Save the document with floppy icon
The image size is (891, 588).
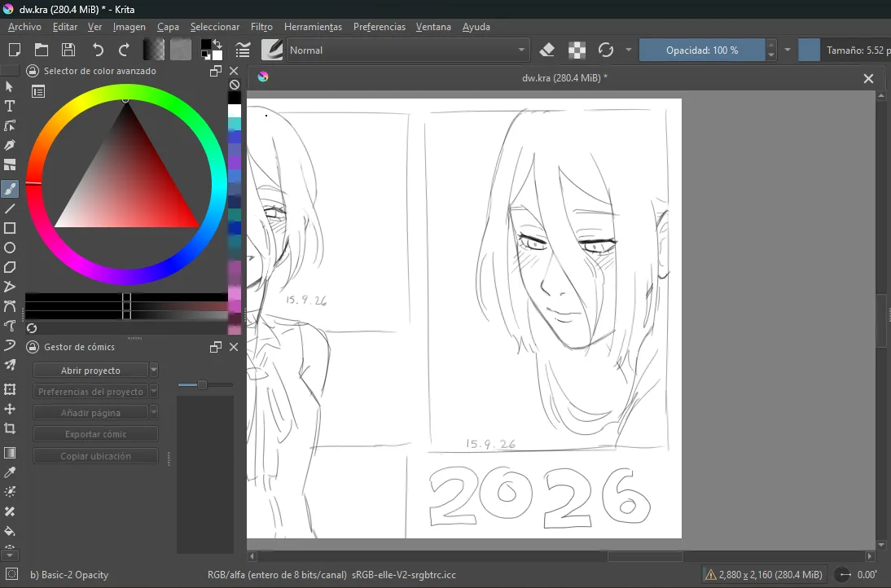[x=68, y=50]
